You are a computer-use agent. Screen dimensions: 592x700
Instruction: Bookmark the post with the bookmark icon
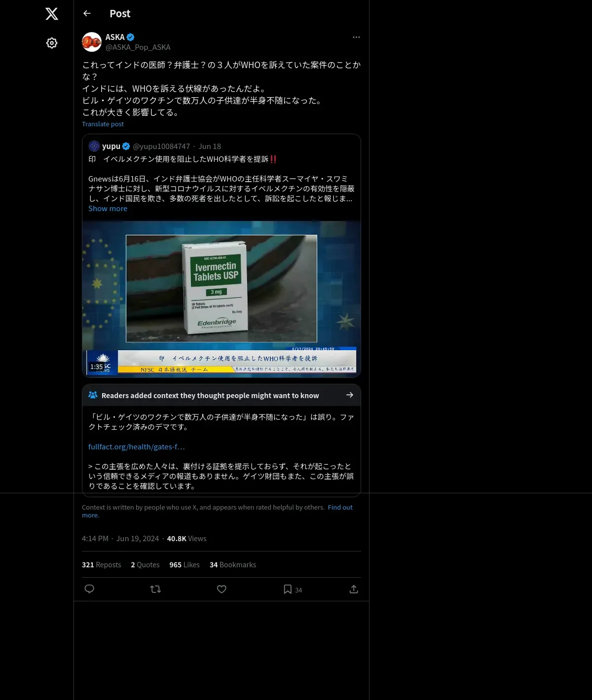click(x=288, y=589)
